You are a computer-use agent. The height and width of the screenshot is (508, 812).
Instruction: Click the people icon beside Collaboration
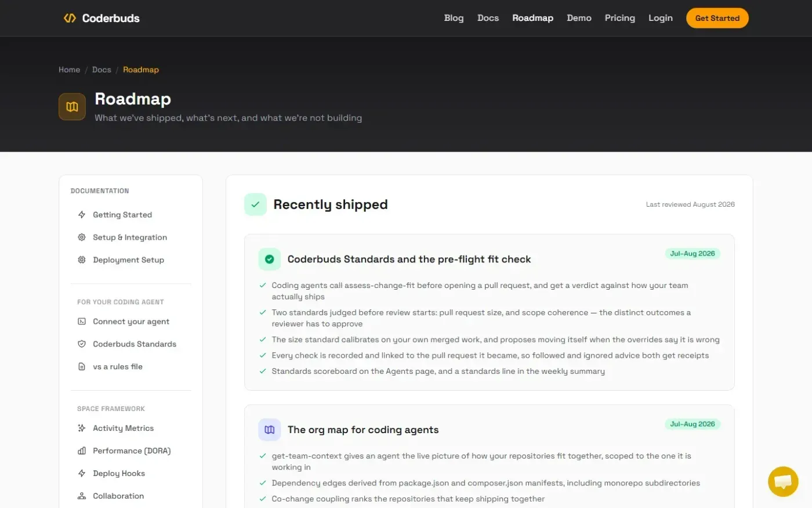tap(82, 496)
